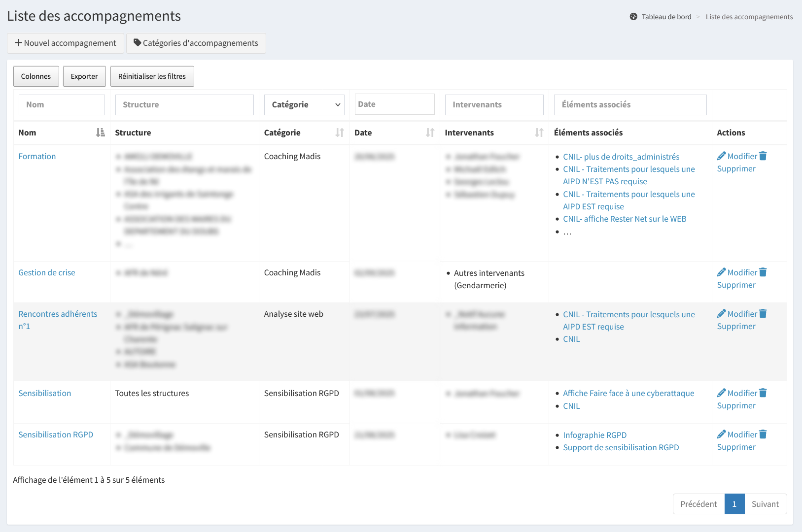This screenshot has width=802, height=532.
Task: Click Supprimer in the Formation row
Action: click(x=736, y=168)
